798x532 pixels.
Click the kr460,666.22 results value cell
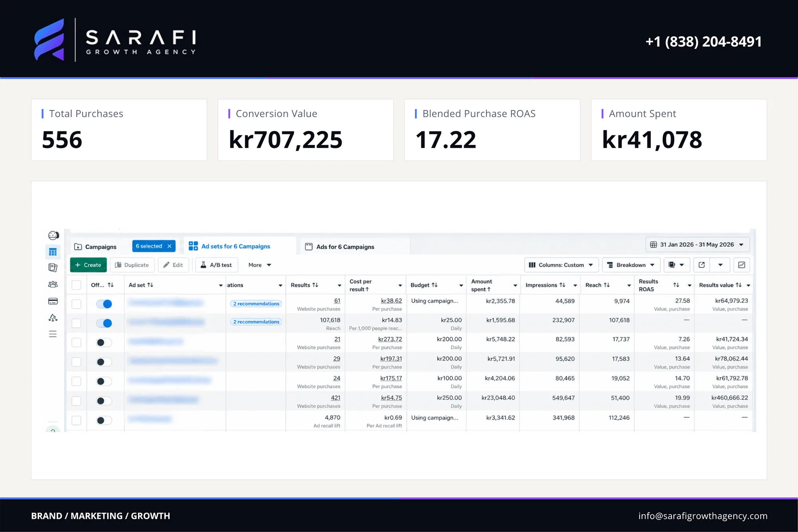(x=729, y=398)
